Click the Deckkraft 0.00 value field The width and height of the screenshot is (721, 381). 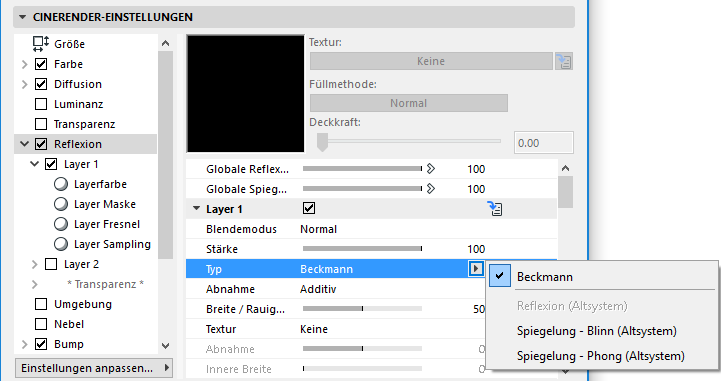tap(544, 143)
